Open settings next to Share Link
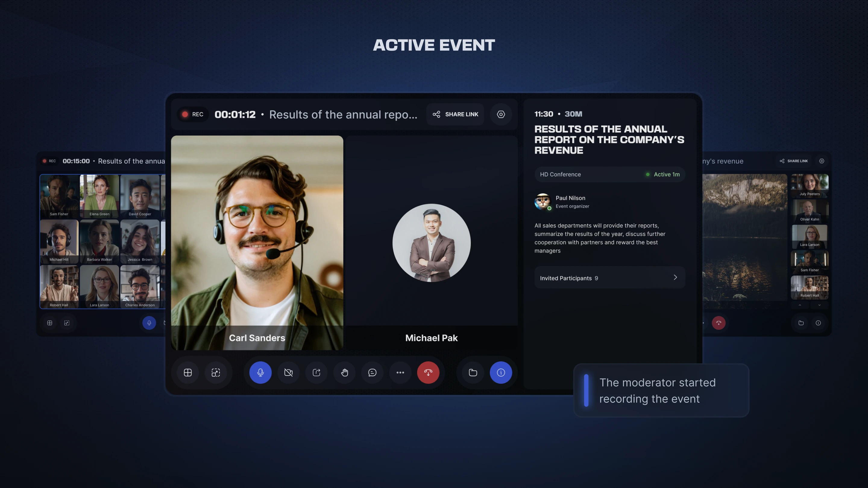 tap(501, 114)
